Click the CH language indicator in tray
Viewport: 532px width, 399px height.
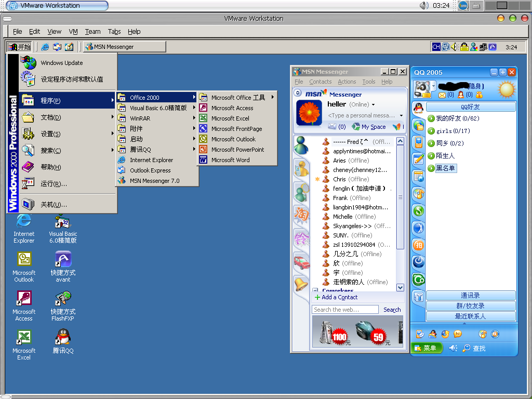[436, 47]
